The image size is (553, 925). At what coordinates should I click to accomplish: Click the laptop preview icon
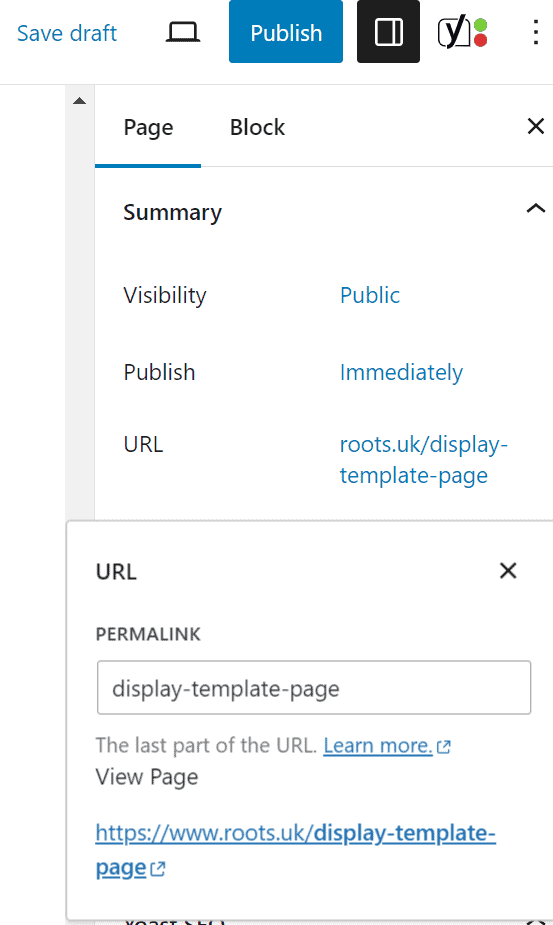tap(182, 32)
